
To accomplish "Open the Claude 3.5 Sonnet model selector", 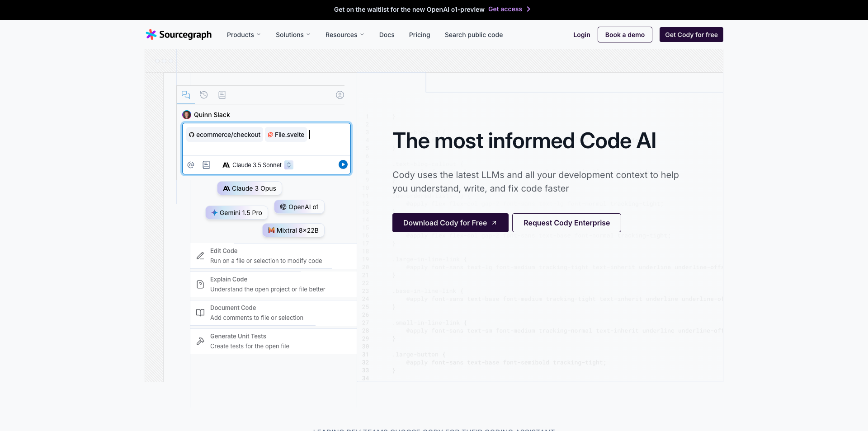I will point(258,165).
